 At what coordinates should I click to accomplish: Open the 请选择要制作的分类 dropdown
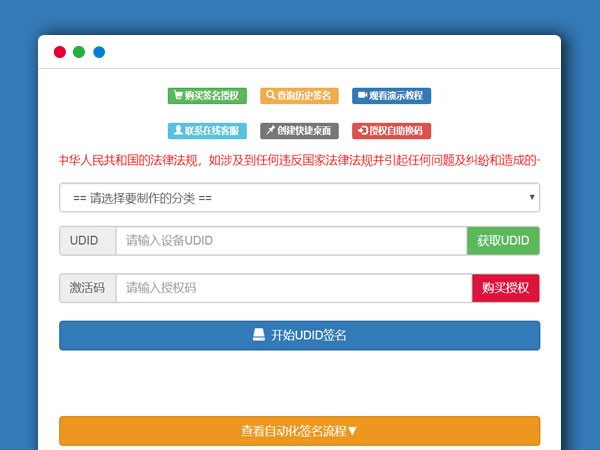[x=299, y=198]
